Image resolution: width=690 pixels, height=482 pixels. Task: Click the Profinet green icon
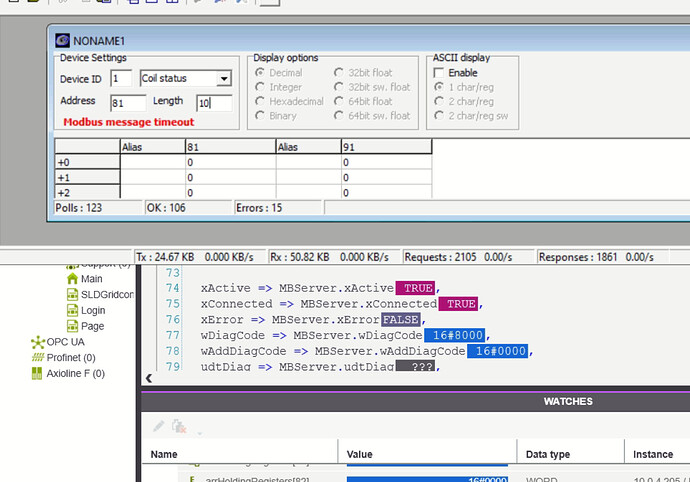tap(38, 357)
